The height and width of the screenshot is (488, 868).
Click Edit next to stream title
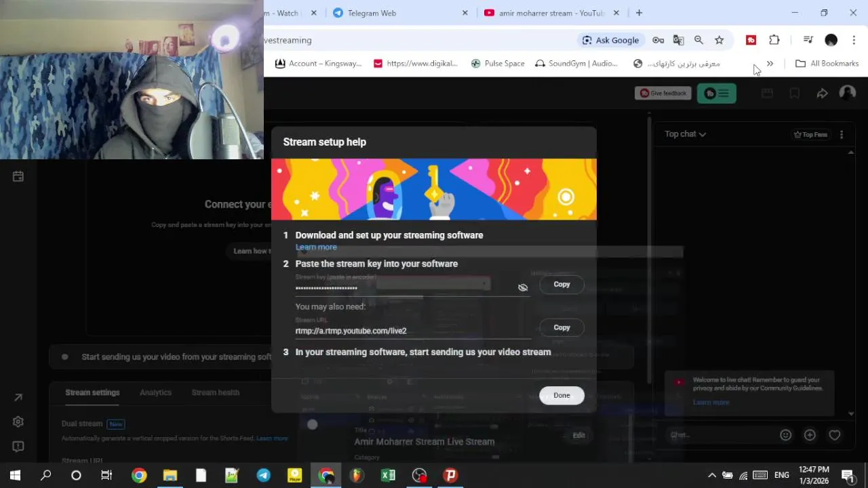coord(578,436)
